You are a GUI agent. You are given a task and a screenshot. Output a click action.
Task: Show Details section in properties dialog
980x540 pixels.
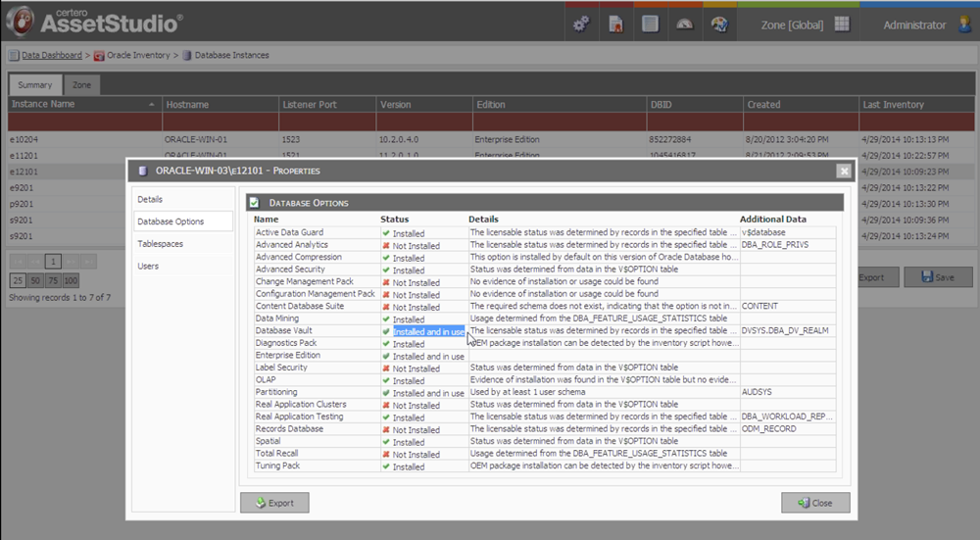pos(150,199)
